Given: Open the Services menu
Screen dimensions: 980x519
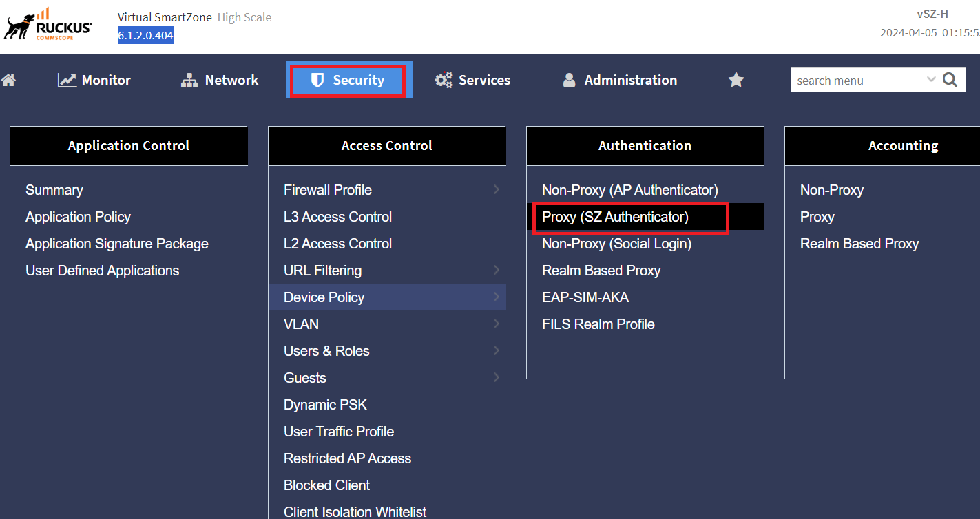Looking at the screenshot, I should point(472,81).
